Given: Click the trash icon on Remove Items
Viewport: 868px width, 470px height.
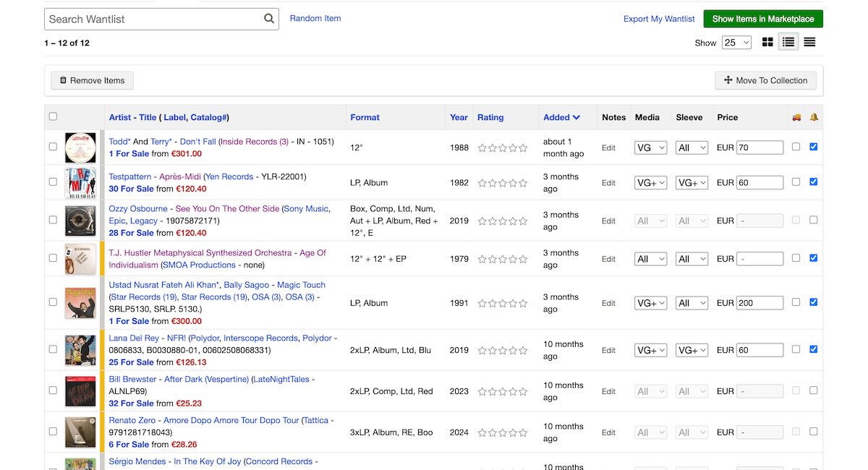Looking at the screenshot, I should click(x=64, y=80).
